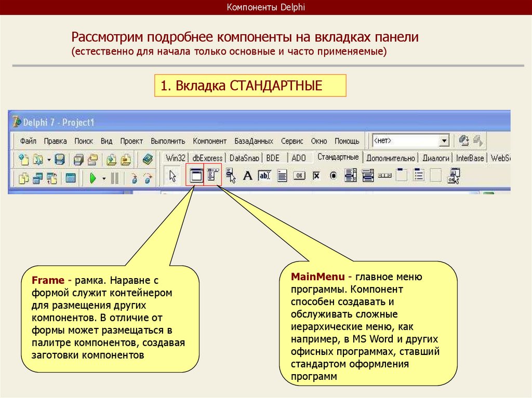Switch to the BDE palette tab

pos(273,158)
